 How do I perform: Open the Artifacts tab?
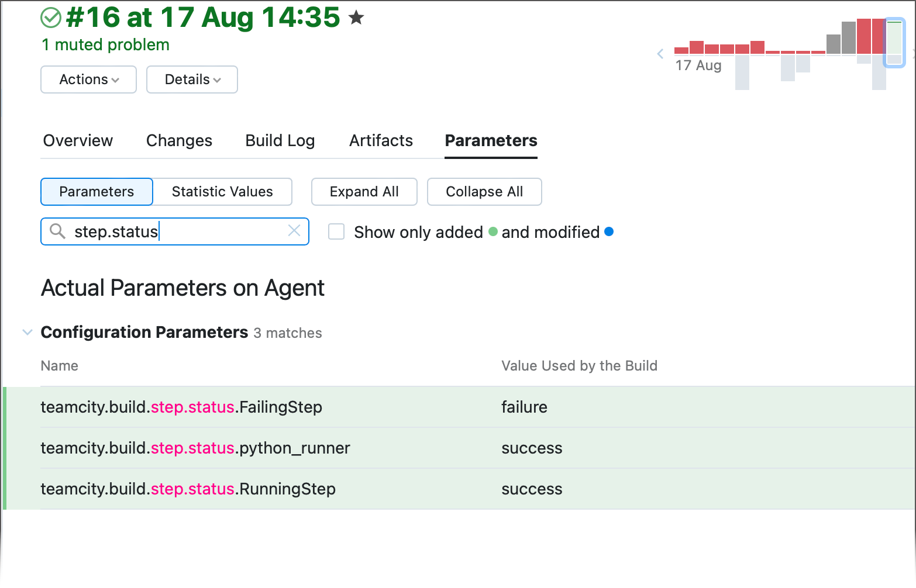381,141
